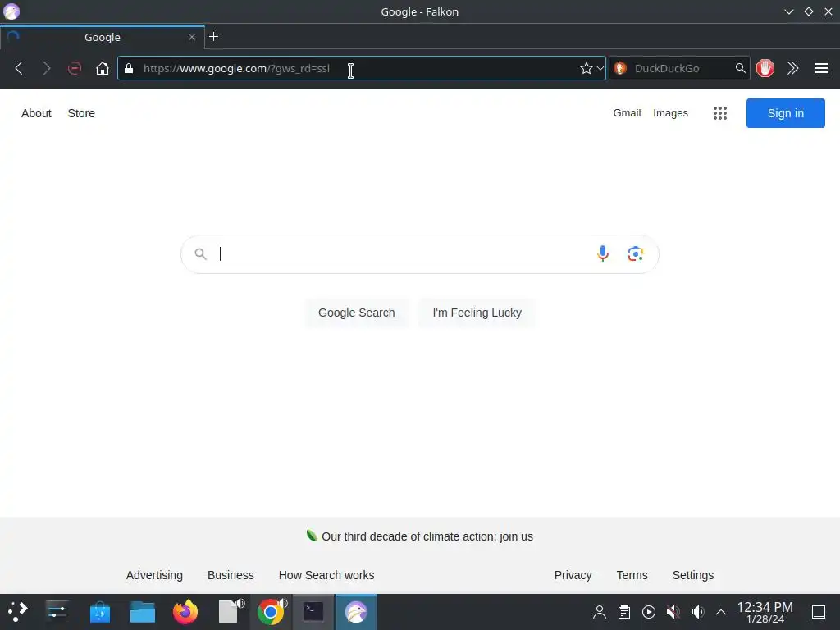Launch Firefox from the taskbar
The width and height of the screenshot is (840, 630).
(x=185, y=612)
